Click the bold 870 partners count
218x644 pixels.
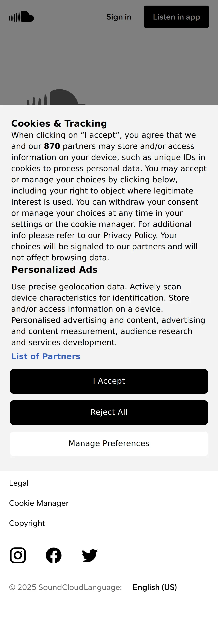coord(52,146)
